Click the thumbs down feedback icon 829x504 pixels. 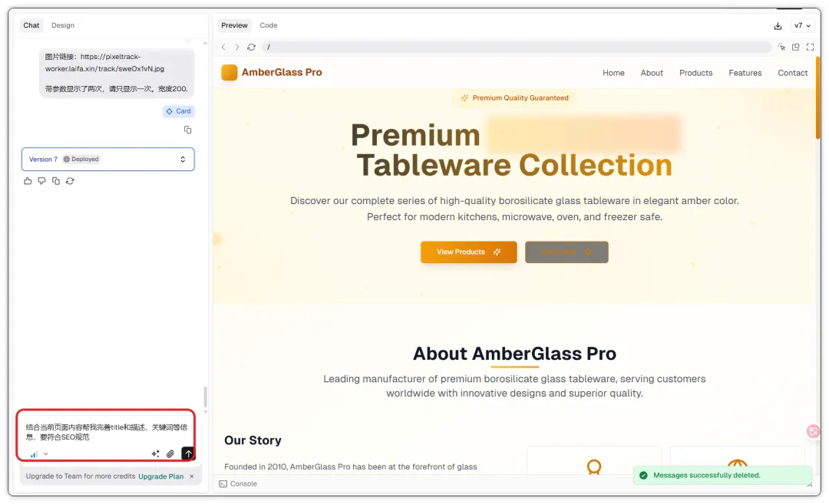41,181
